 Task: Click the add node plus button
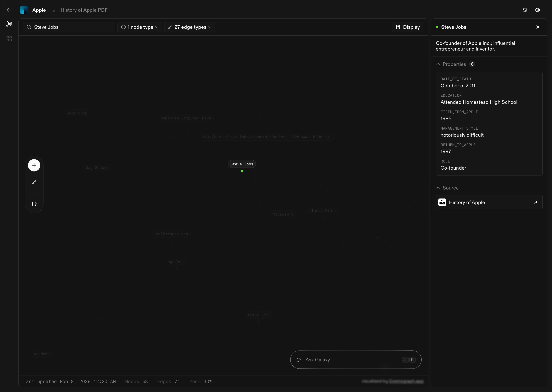tap(34, 165)
